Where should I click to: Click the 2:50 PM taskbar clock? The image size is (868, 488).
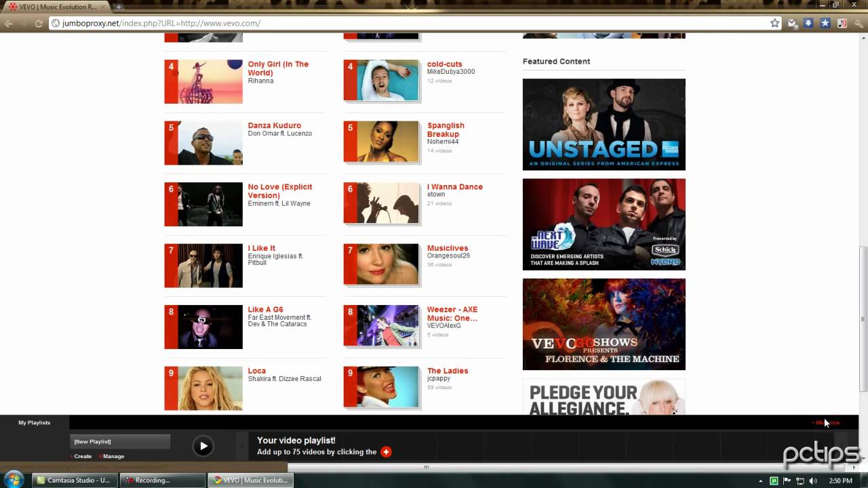[x=840, y=481]
